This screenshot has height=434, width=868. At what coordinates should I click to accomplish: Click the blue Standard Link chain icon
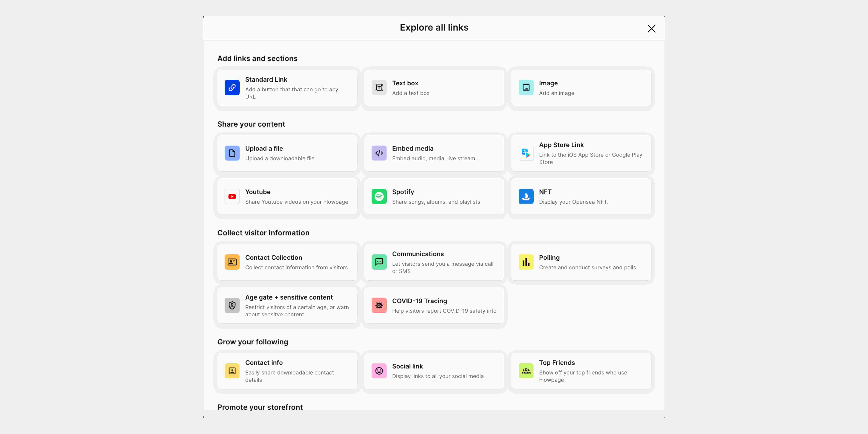click(232, 88)
